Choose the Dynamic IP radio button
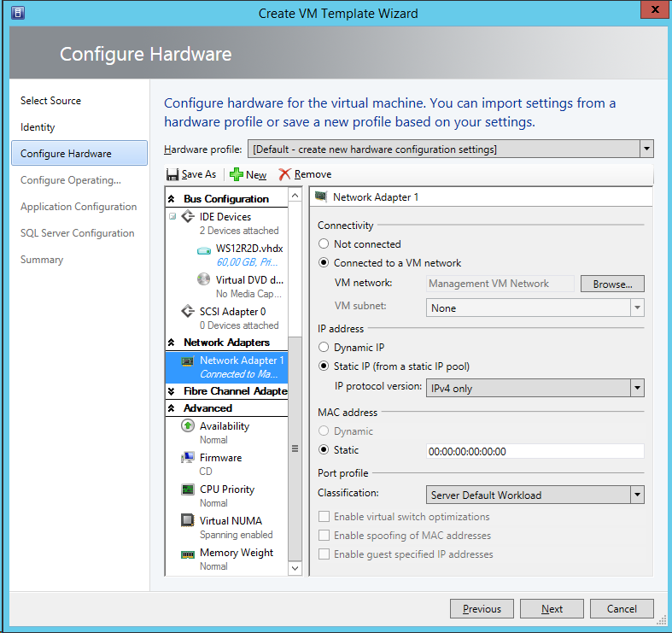This screenshot has height=633, width=672. pos(324,348)
